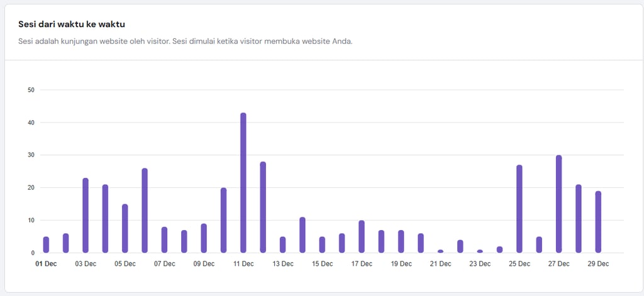Screen dimensions: 644x296
Task: Select the 25 Dec axis label
Action: click(519, 264)
